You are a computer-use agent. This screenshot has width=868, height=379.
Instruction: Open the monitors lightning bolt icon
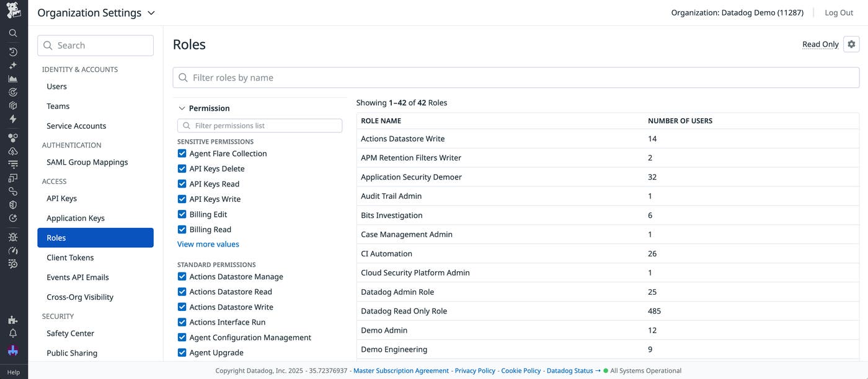[13, 118]
